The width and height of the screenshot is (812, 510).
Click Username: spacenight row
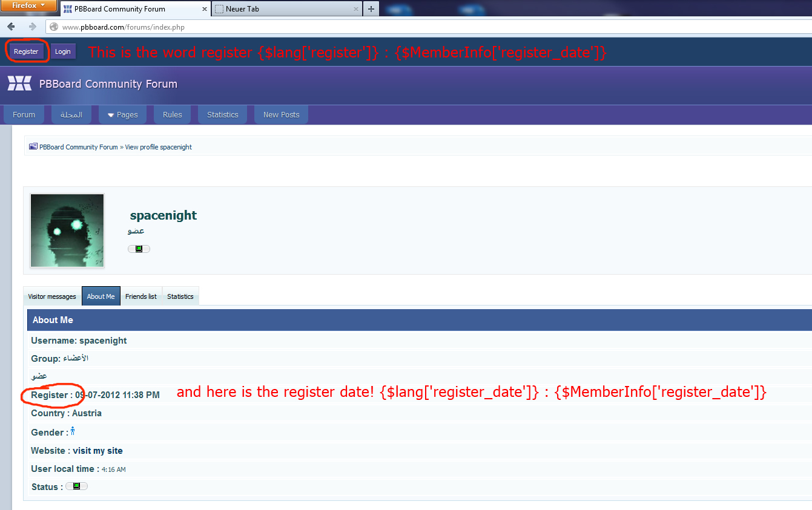click(419, 341)
